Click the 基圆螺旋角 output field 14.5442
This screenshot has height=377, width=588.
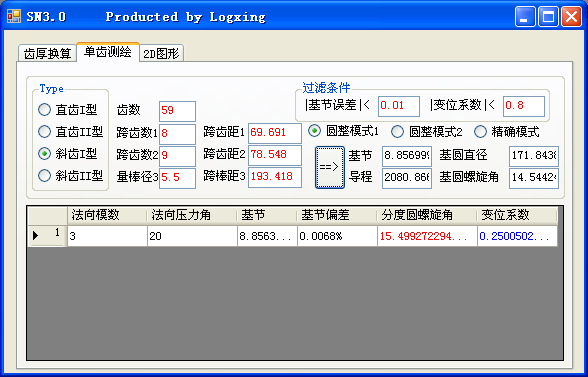(x=534, y=178)
